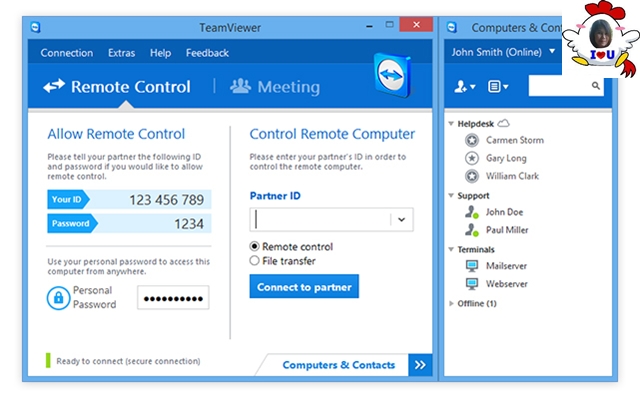The height and width of the screenshot is (400, 640).
Task: Click the Control Remote Computer heading
Action: click(332, 134)
